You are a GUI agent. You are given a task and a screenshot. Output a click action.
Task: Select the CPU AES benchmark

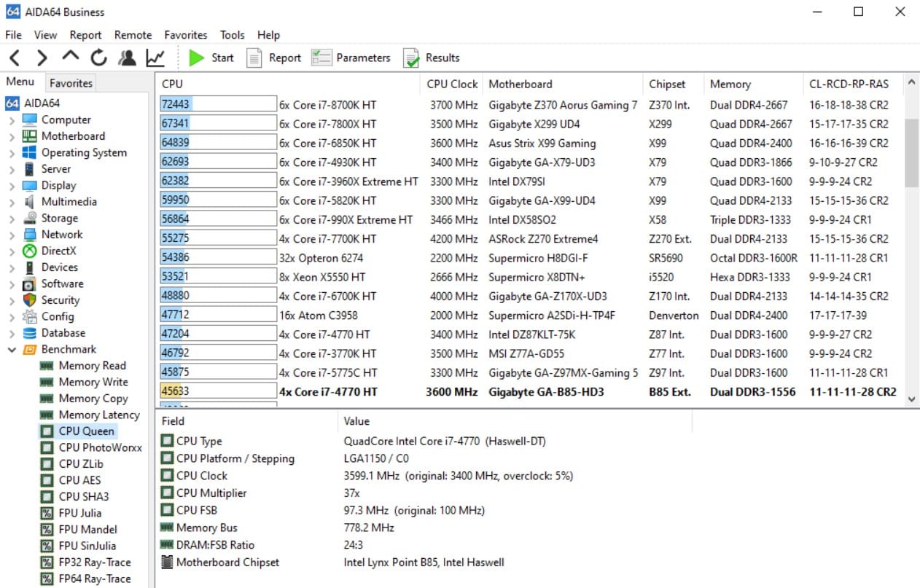point(79,480)
